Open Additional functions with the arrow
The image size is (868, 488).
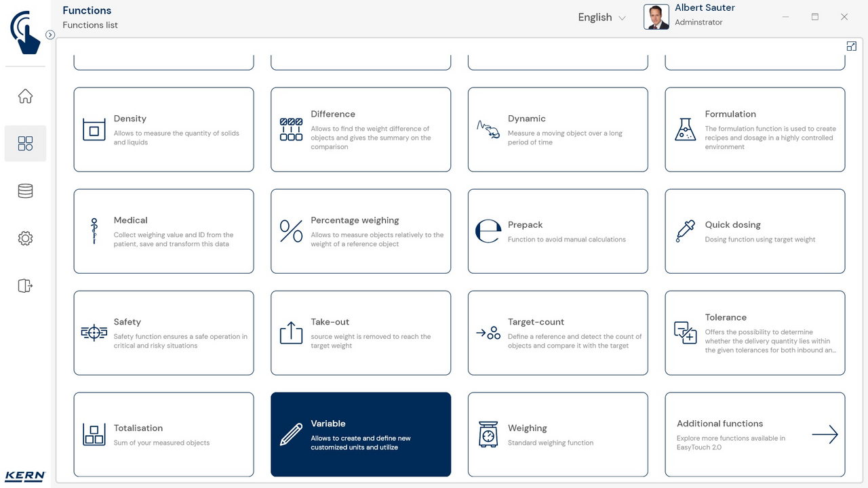[825, 434]
